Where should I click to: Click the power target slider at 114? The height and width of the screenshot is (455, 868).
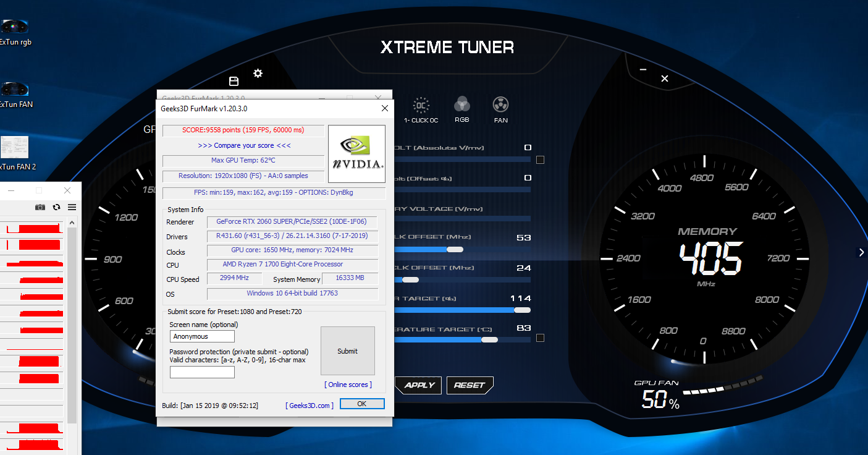tap(522, 310)
